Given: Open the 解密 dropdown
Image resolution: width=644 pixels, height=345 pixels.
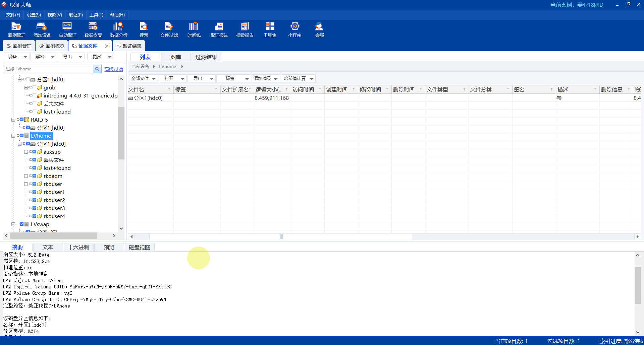Looking at the screenshot, I should click(x=44, y=57).
